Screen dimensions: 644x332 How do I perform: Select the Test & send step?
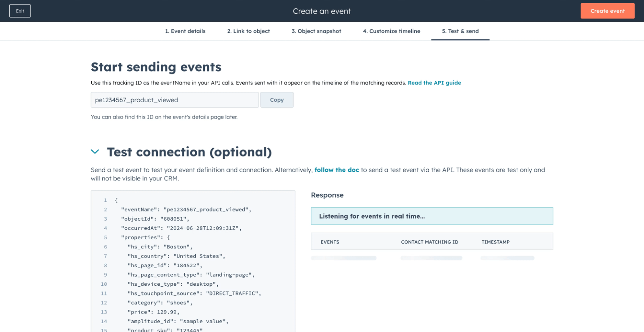pyautogui.click(x=460, y=31)
